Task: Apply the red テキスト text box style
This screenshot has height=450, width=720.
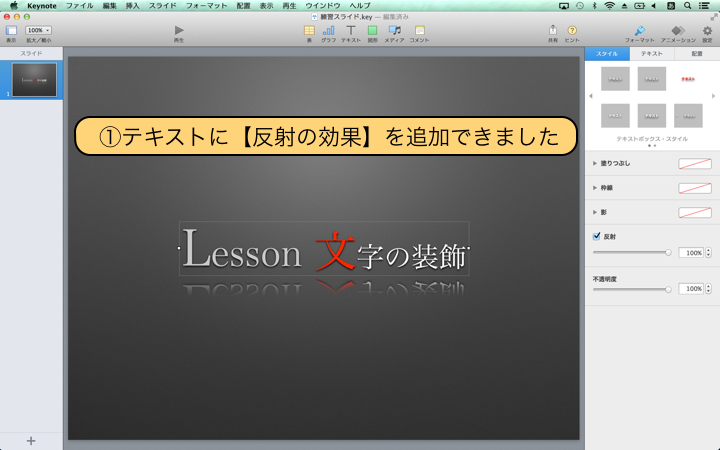Action: click(x=688, y=79)
